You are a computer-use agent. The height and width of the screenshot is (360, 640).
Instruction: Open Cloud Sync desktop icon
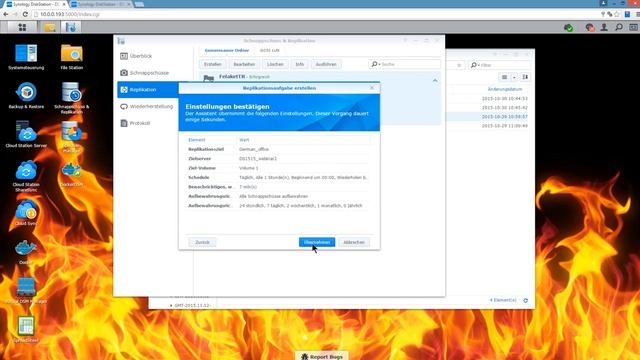(26, 213)
